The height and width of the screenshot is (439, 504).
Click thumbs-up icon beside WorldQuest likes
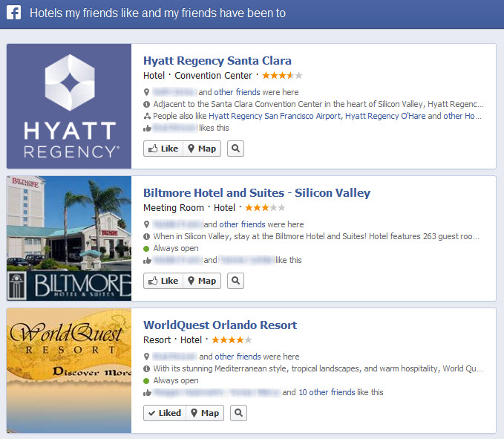click(x=147, y=393)
